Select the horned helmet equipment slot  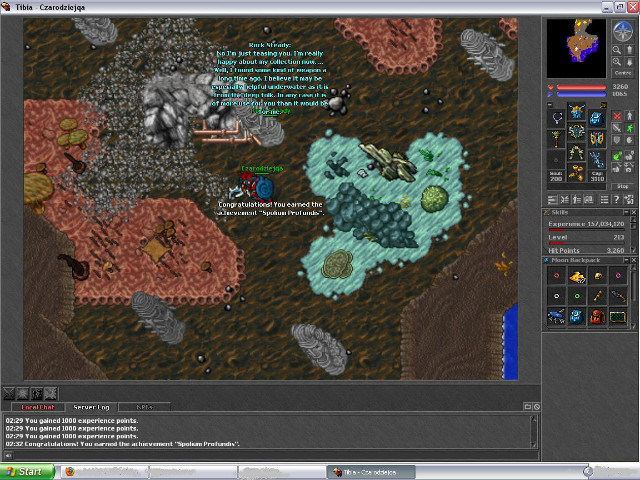(x=576, y=111)
